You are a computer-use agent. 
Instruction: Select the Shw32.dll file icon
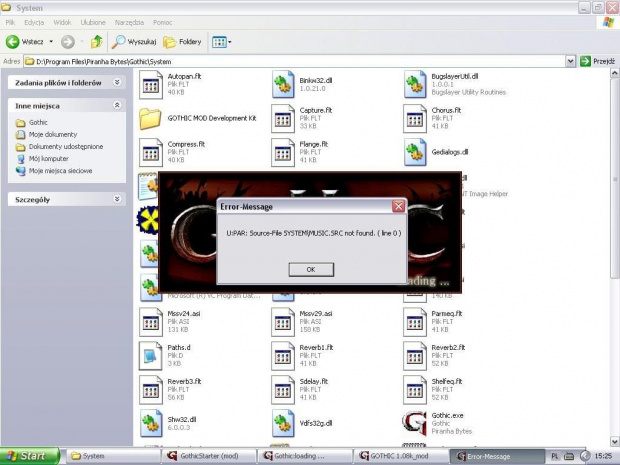click(151, 423)
